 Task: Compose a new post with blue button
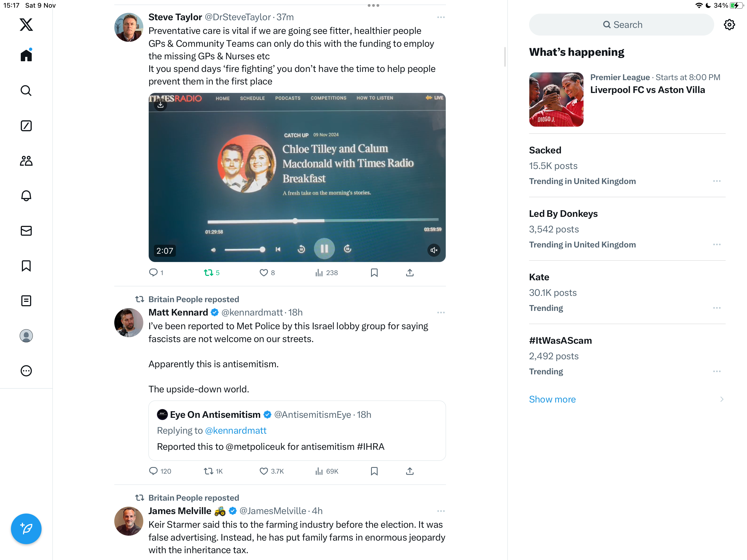coord(26,529)
